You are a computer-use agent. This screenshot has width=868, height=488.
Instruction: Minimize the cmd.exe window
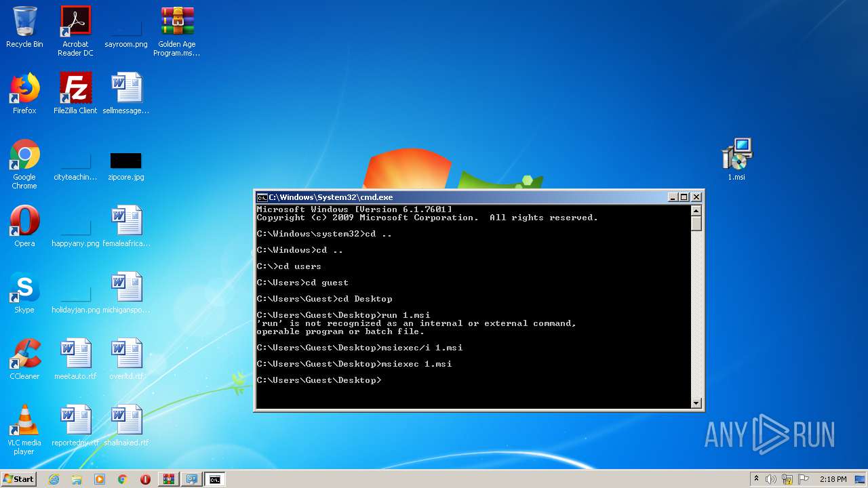click(x=672, y=197)
